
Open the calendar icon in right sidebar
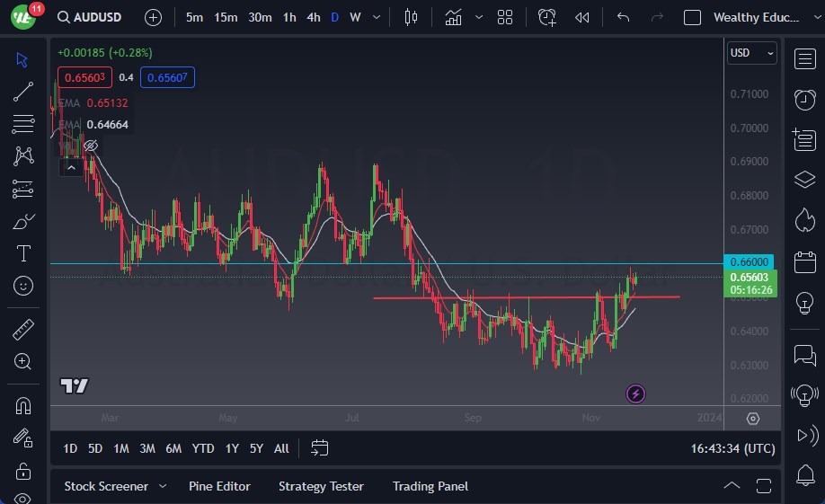(804, 262)
